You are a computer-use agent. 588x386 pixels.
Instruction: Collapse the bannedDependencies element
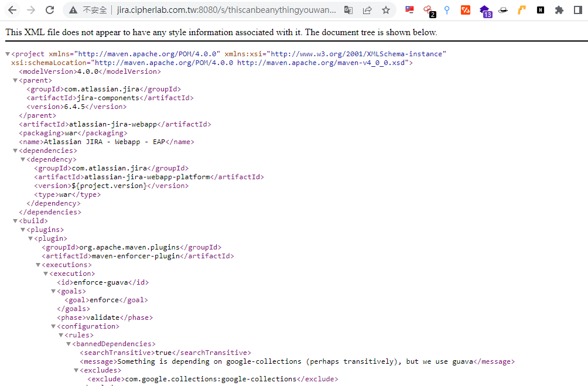(x=69, y=344)
